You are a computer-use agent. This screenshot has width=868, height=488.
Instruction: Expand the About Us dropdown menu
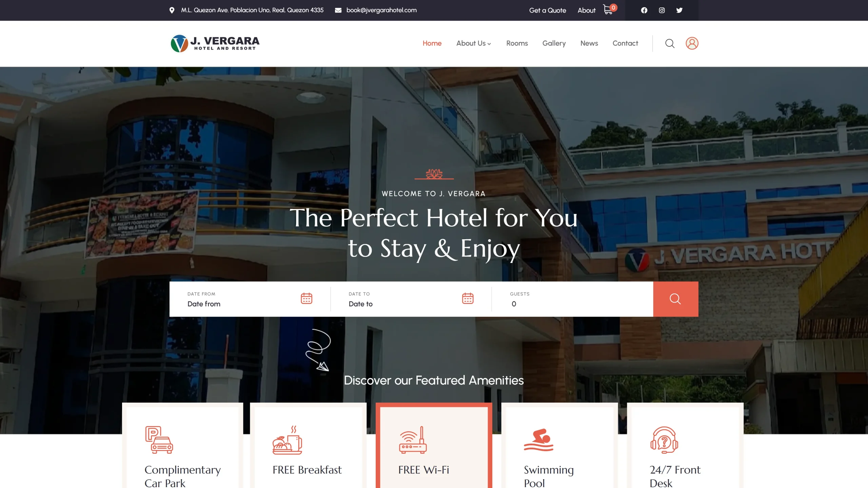(473, 43)
